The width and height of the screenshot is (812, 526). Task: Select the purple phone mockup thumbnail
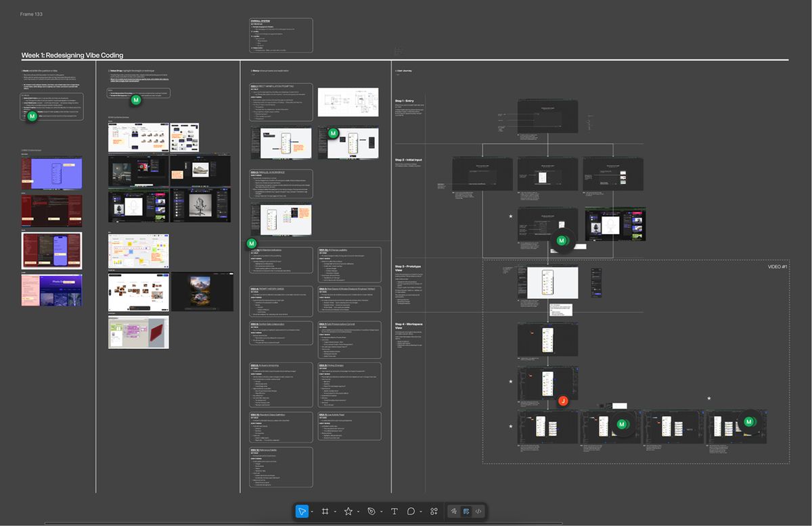tap(52, 174)
